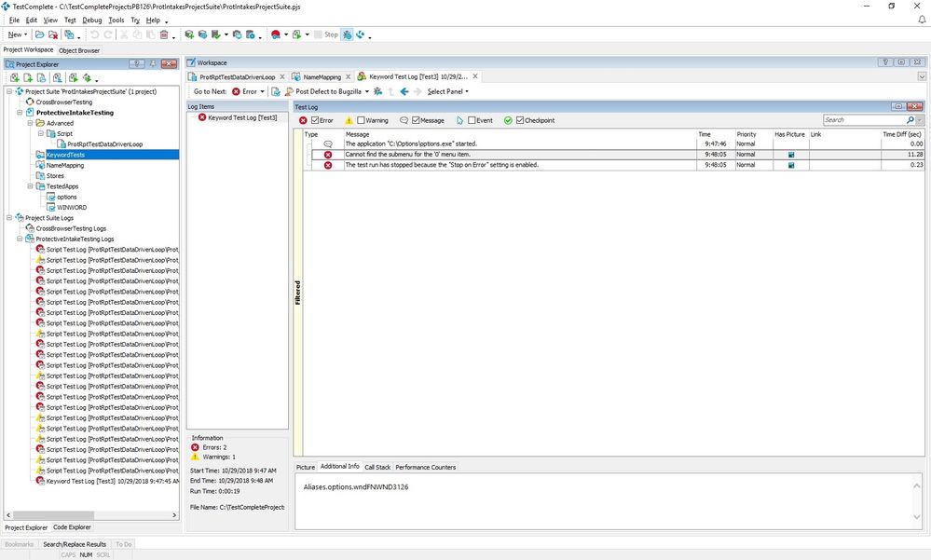This screenshot has height=560, width=931.
Task: Click the Open project folder icon
Action: tap(40, 34)
